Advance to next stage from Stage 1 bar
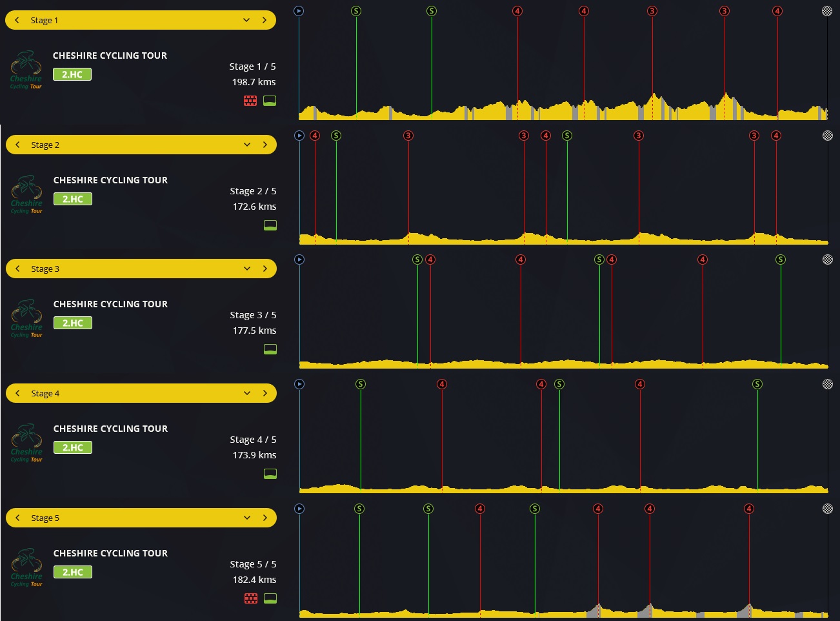Screen dimensions: 840x621 [x=265, y=20]
